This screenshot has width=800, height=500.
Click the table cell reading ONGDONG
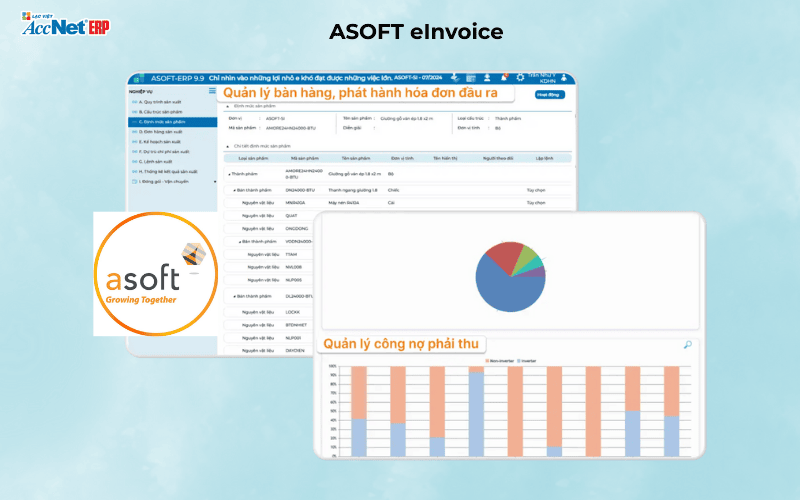coord(296,229)
